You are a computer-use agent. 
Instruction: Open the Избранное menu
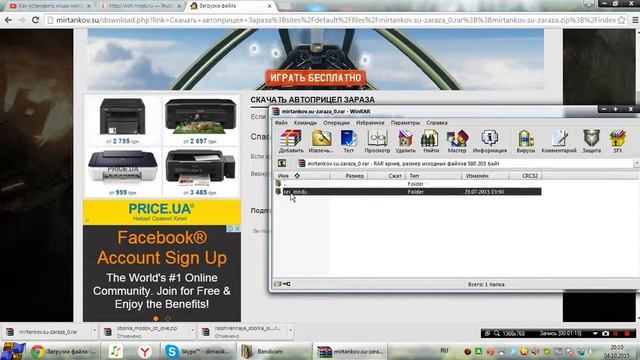pyautogui.click(x=370, y=122)
